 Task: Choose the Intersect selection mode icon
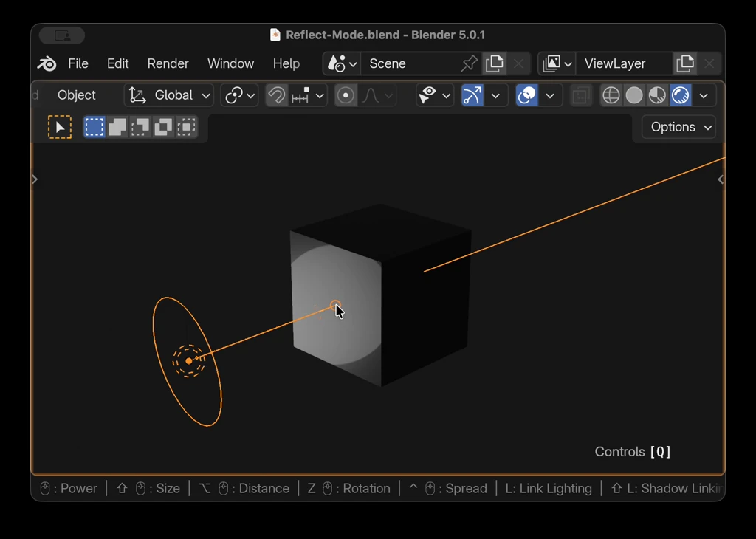pos(187,127)
